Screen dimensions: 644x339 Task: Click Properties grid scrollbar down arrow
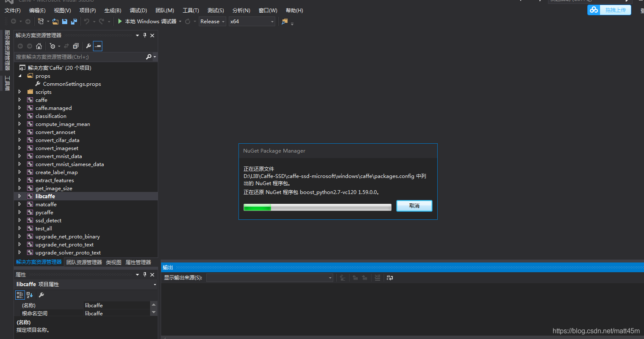[x=153, y=312]
